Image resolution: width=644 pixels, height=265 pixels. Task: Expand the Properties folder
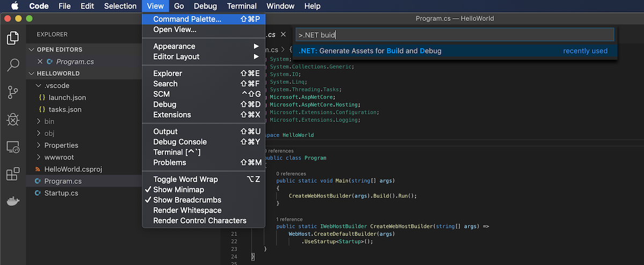[x=39, y=145]
